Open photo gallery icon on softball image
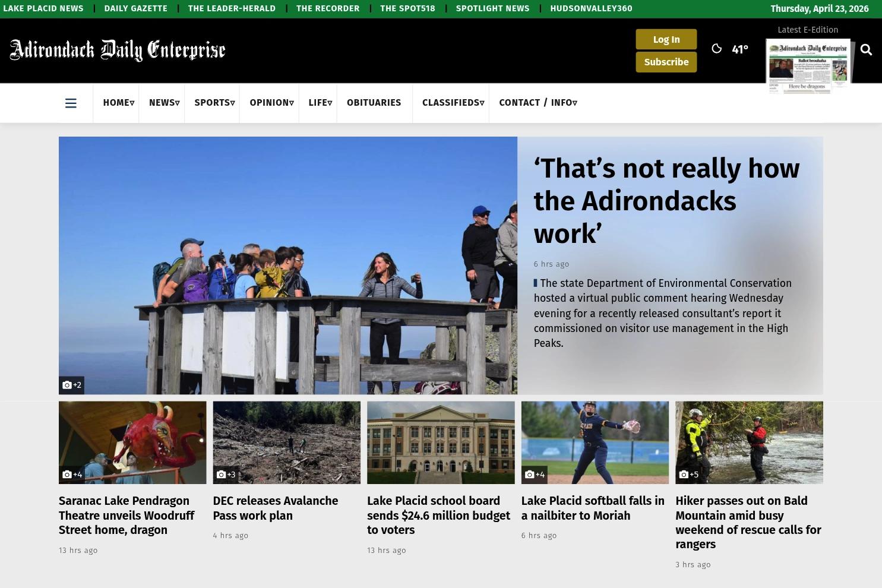 (535, 475)
